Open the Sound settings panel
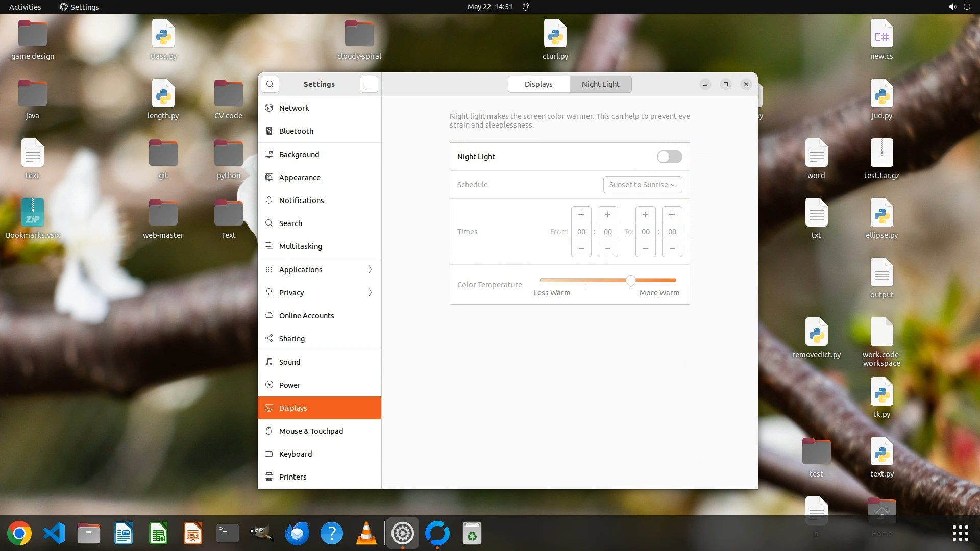The width and height of the screenshot is (980, 551). (289, 362)
